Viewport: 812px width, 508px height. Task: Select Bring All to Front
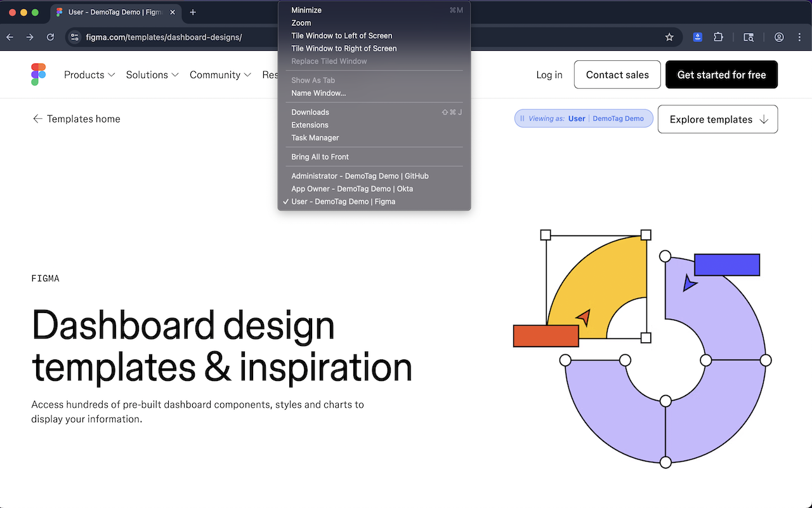click(x=374, y=157)
